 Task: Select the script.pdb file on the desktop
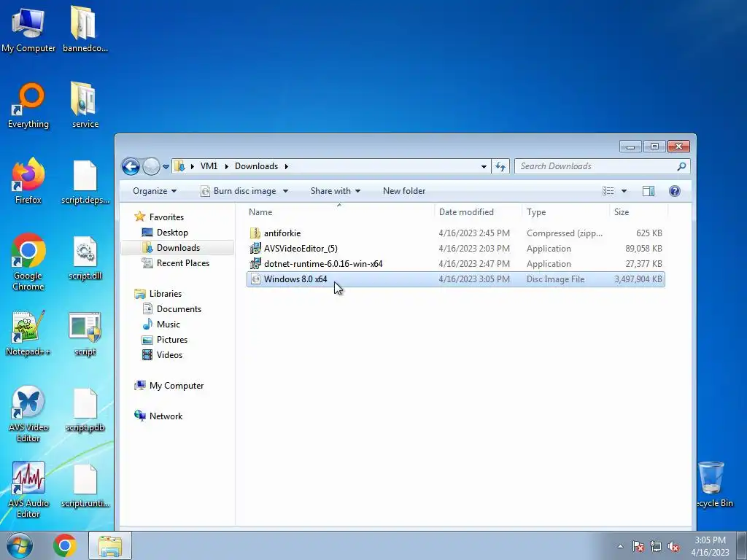(x=85, y=410)
